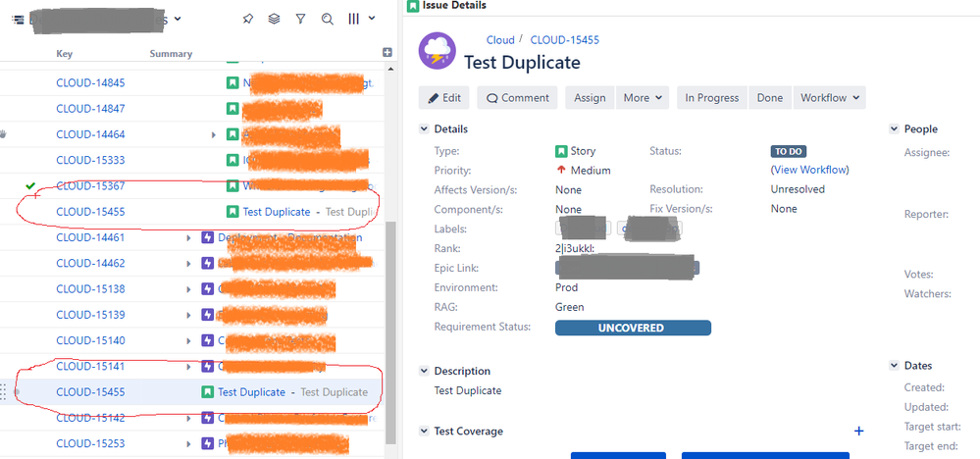This screenshot has height=459, width=980.
Task: Open the Workflow dropdown
Action: [x=829, y=98]
